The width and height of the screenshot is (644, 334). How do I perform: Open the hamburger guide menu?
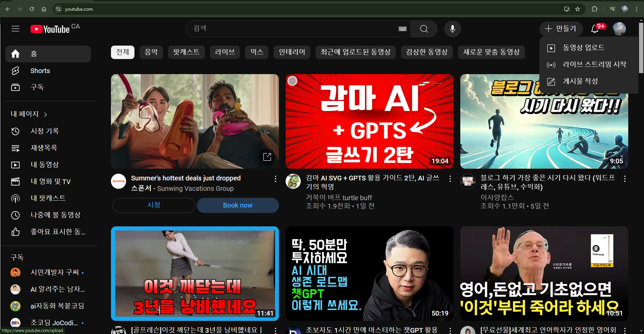[x=15, y=29]
